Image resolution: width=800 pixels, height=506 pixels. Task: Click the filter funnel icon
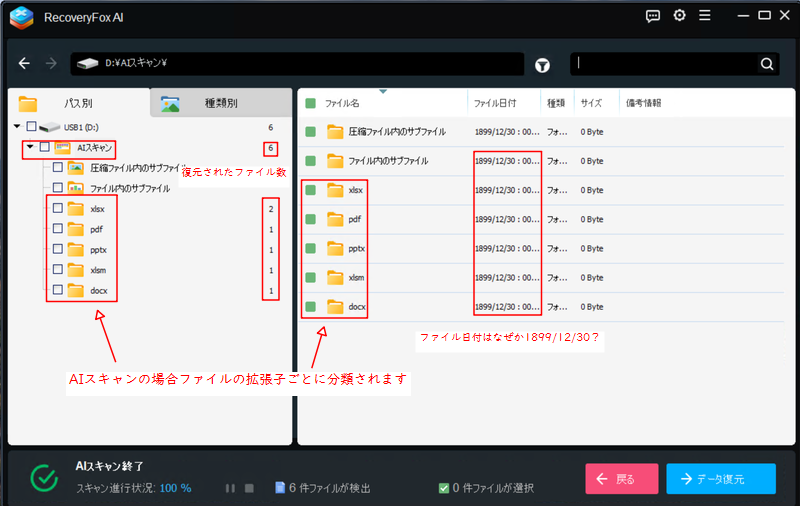coord(542,65)
